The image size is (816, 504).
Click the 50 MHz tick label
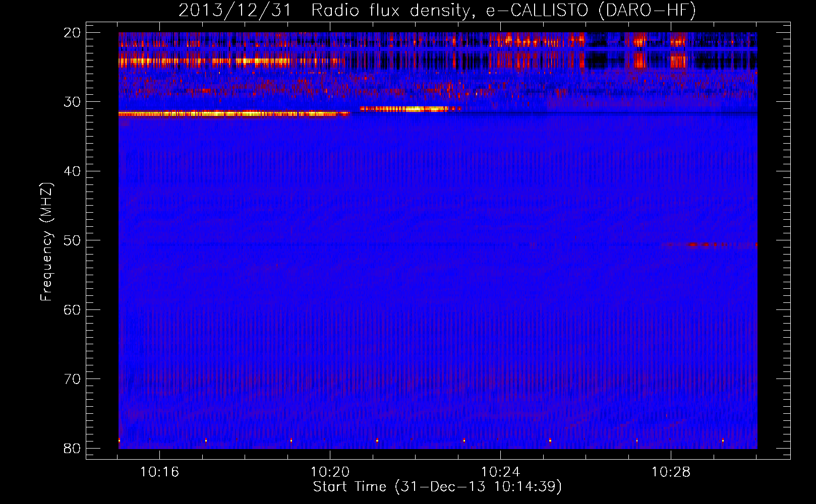[x=72, y=240]
